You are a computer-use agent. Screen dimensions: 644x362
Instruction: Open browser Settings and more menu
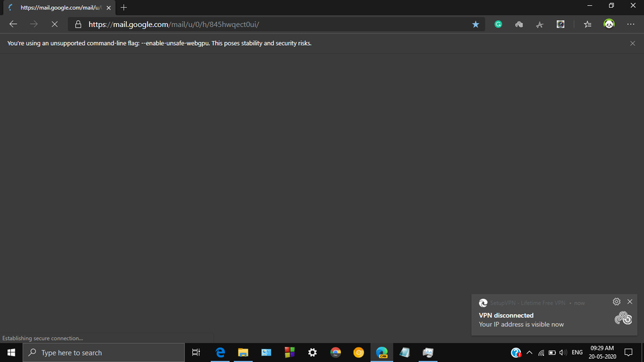pyautogui.click(x=631, y=24)
